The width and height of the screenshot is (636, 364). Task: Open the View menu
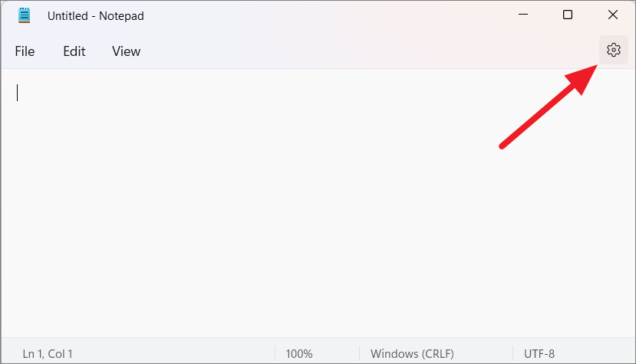tap(126, 51)
